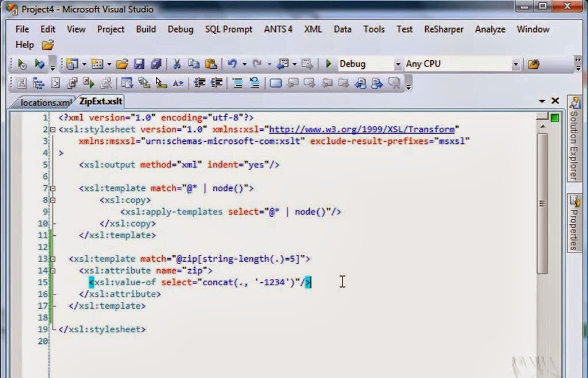This screenshot has height=378, width=588.
Task: Open the ReSharper menu
Action: pos(444,29)
